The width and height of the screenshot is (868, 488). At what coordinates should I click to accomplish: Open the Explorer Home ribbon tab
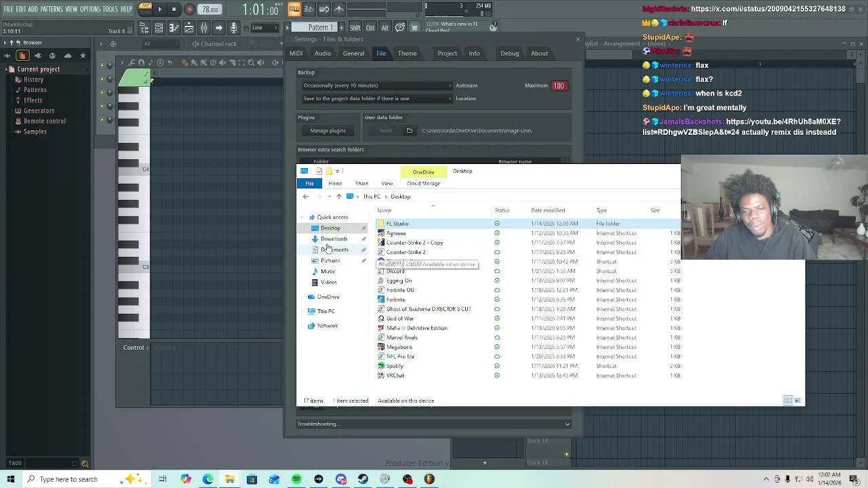click(335, 184)
